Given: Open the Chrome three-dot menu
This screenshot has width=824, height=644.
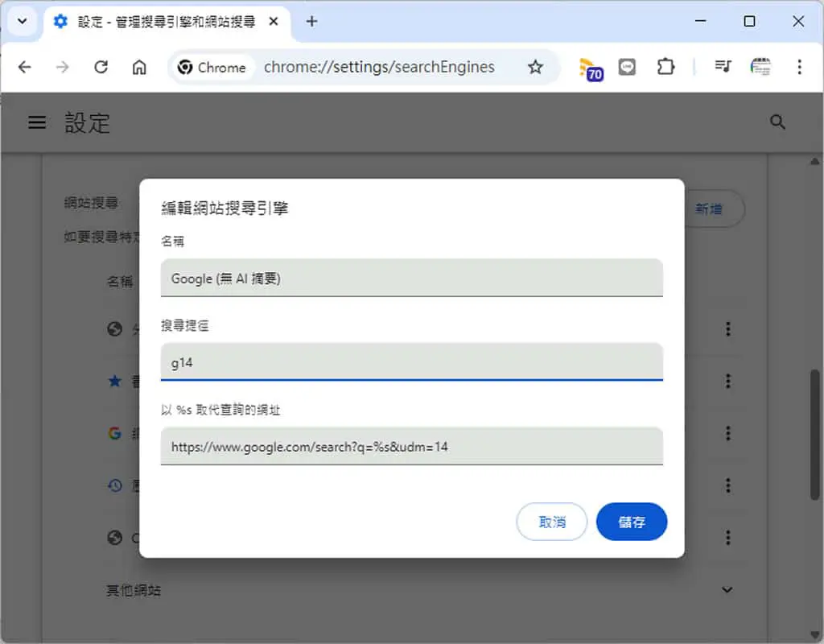Looking at the screenshot, I should coord(799,68).
